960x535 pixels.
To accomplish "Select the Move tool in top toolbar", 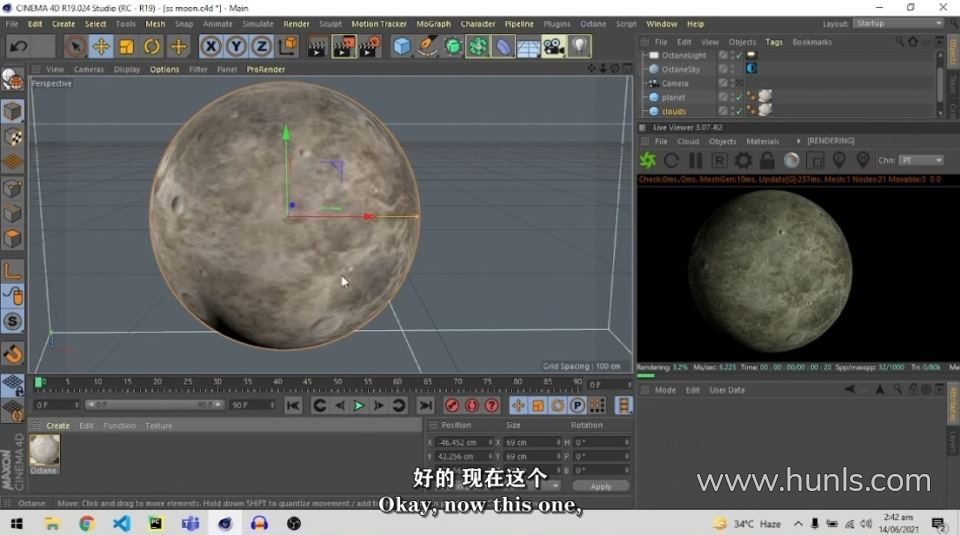I will (101, 46).
